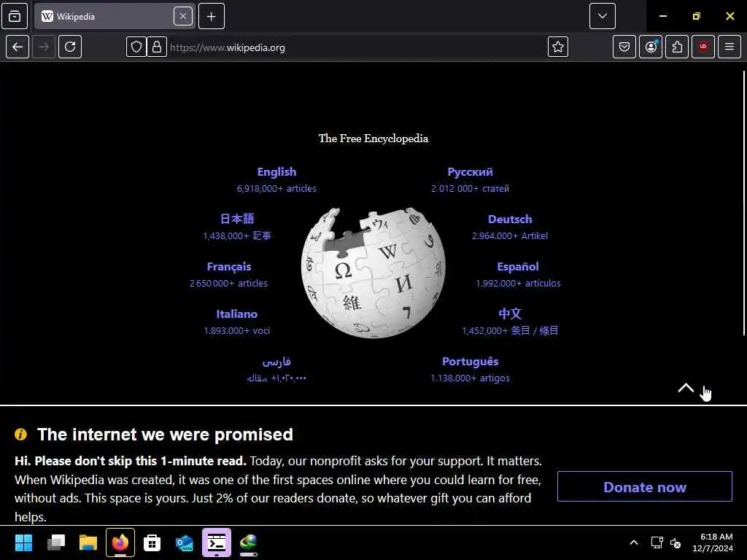This screenshot has width=747, height=560.
Task: Collapse the donation banner with chevron
Action: (686, 388)
